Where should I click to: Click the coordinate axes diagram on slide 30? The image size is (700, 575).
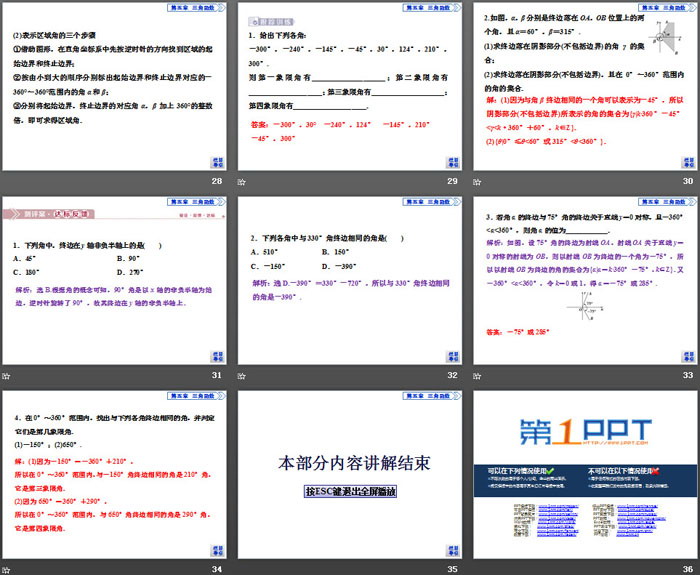point(665,38)
